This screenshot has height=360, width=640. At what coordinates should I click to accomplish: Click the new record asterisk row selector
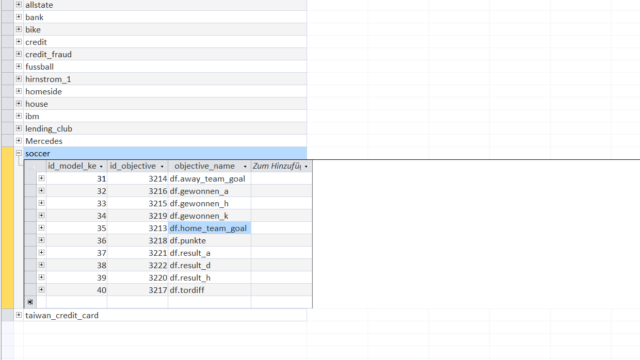tap(30, 302)
